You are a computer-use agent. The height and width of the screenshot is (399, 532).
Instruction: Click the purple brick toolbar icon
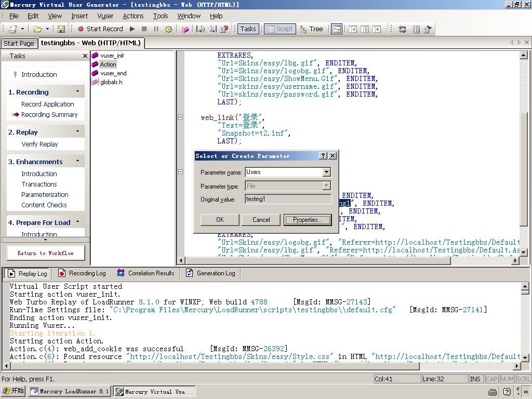coord(185,29)
